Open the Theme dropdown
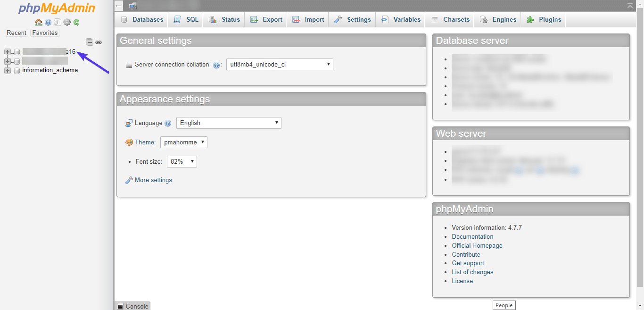644x310 pixels. (x=183, y=142)
